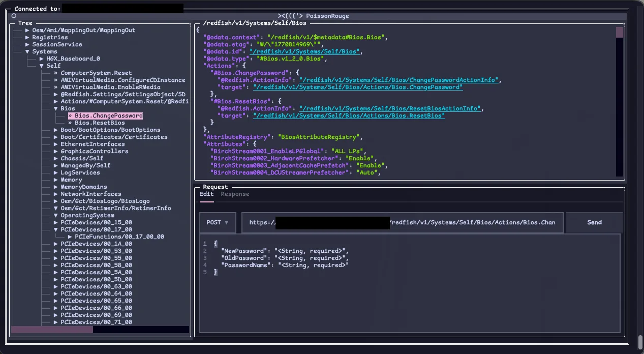Send the request with the Send button
The width and height of the screenshot is (644, 354).
pyautogui.click(x=594, y=222)
